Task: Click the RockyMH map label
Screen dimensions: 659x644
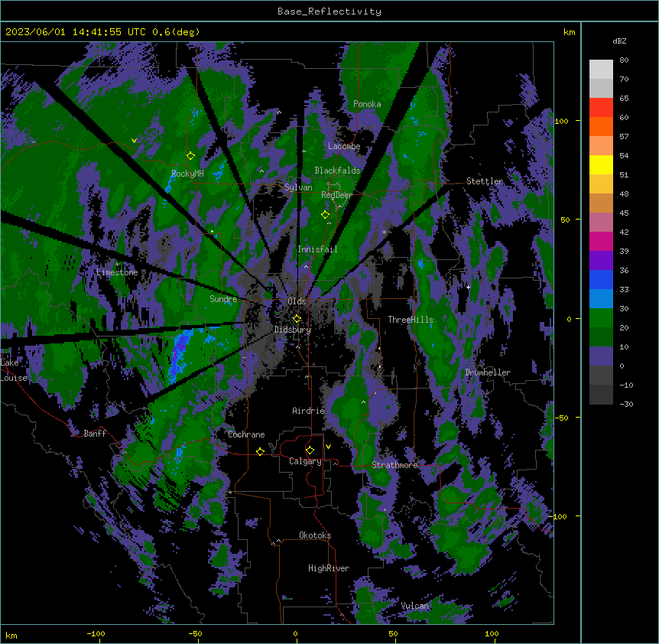Action: pos(187,174)
